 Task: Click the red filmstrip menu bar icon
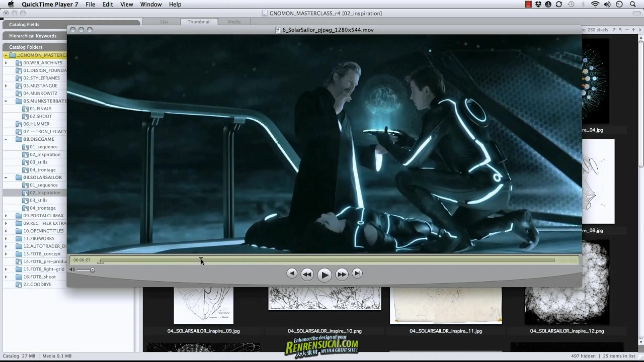pos(528,5)
